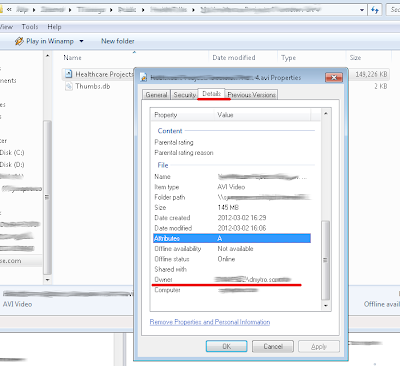
Task: Sort files by the Size column header
Action: (x=355, y=58)
